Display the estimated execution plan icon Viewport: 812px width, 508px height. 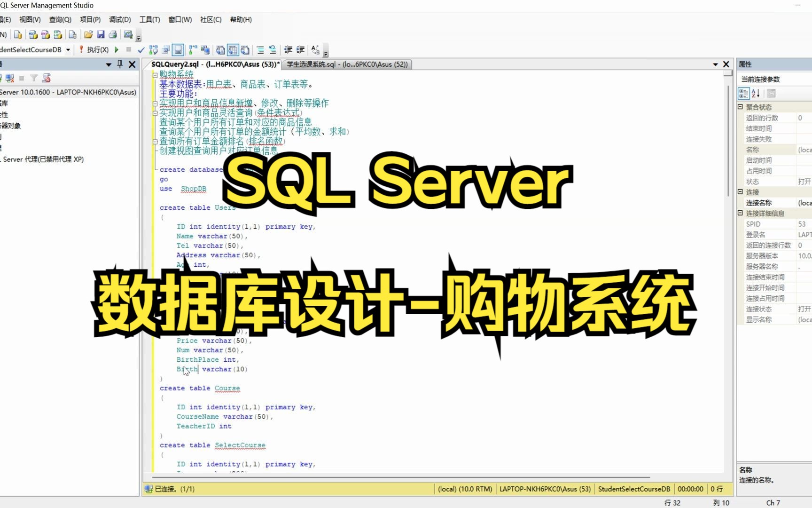153,50
